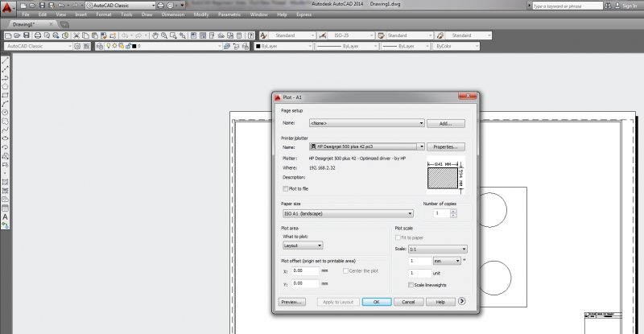Viewport: 644px width, 334px height.
Task: Enable the Scale lineweights checkbox
Action: pyautogui.click(x=411, y=285)
